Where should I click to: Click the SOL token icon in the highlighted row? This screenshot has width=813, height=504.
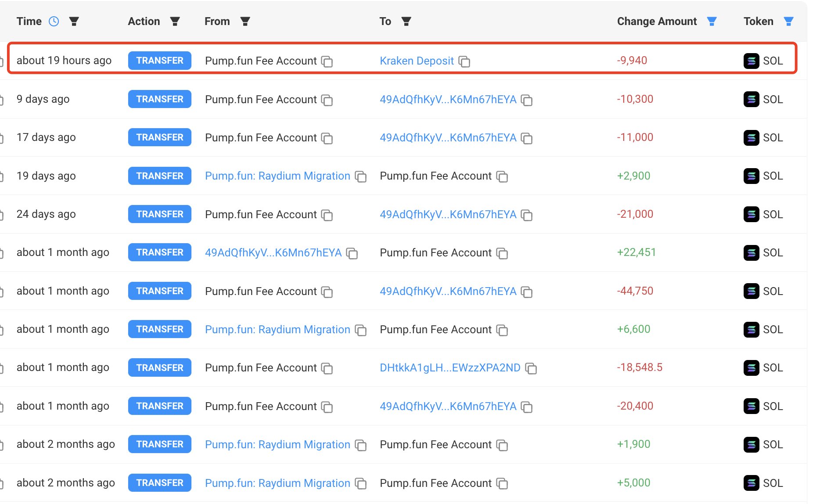coord(752,61)
